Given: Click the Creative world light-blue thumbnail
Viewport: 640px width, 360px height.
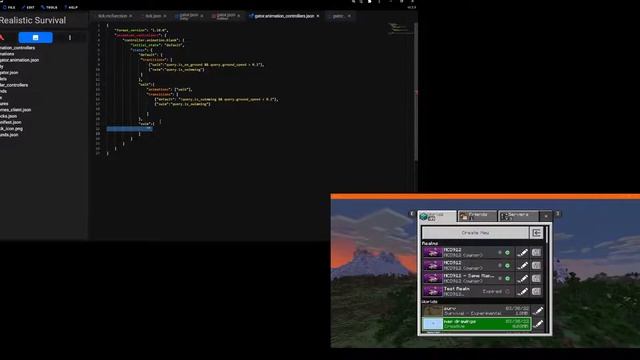Looking at the screenshot, I should click(x=433, y=324).
